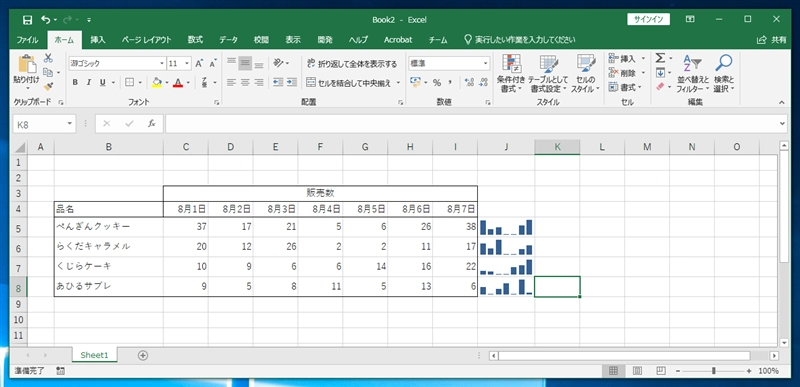Screen dimensions: 800x387
Task: Decrease indent of cell
Action: (x=278, y=82)
